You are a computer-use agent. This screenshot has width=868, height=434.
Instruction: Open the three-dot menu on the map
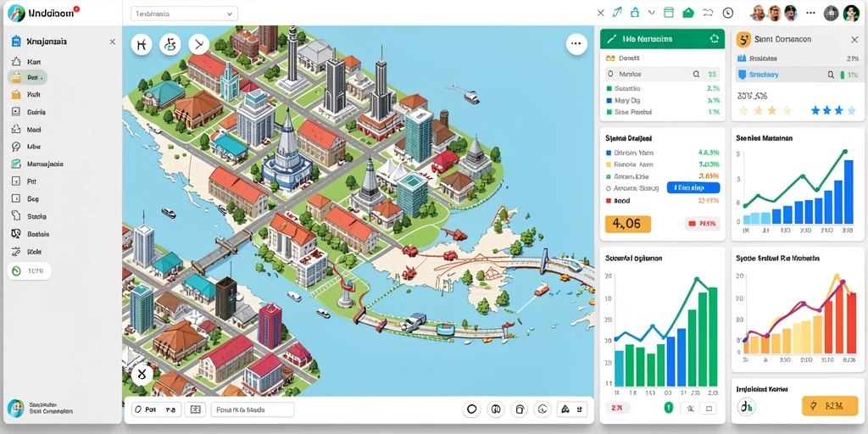pyautogui.click(x=576, y=44)
